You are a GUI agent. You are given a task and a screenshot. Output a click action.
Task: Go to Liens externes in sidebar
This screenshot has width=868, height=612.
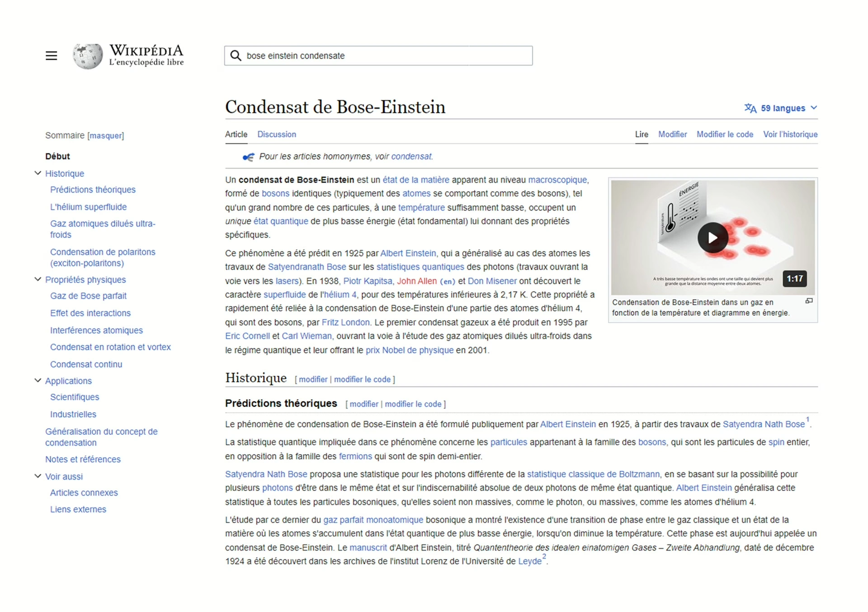tap(78, 509)
